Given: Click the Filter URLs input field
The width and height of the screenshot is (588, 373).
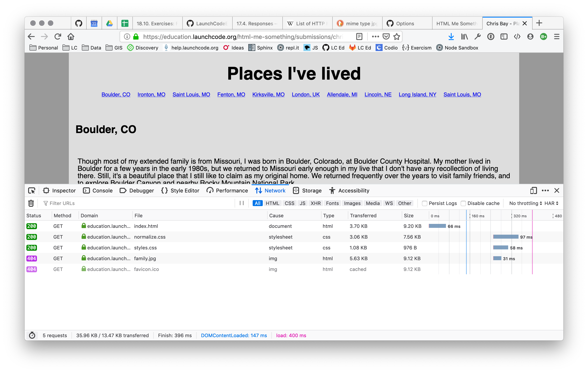Looking at the screenshot, I should point(137,203).
